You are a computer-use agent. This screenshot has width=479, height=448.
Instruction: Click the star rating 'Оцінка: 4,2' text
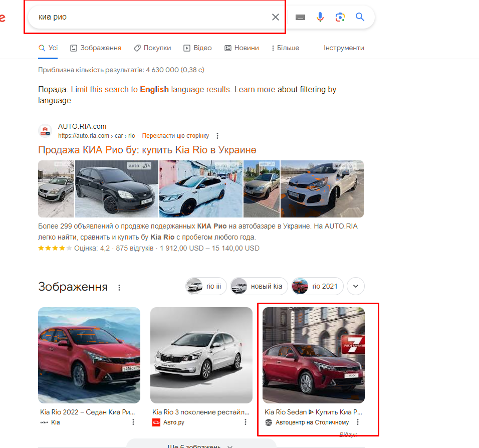92,248
